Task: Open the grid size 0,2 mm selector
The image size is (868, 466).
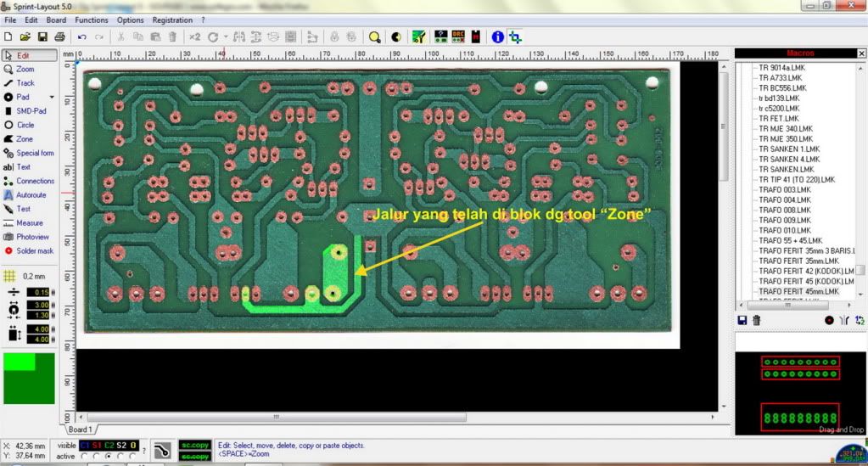Action: (25, 276)
